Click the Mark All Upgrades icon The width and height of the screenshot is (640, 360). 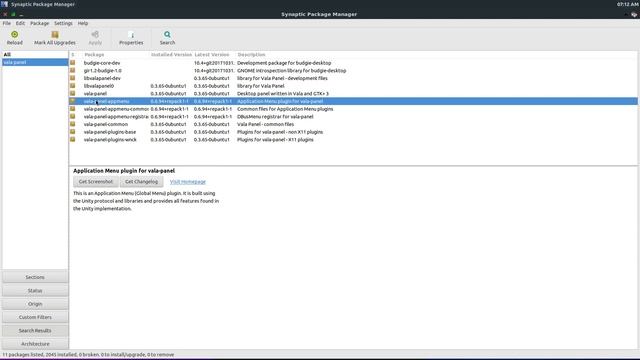click(55, 35)
